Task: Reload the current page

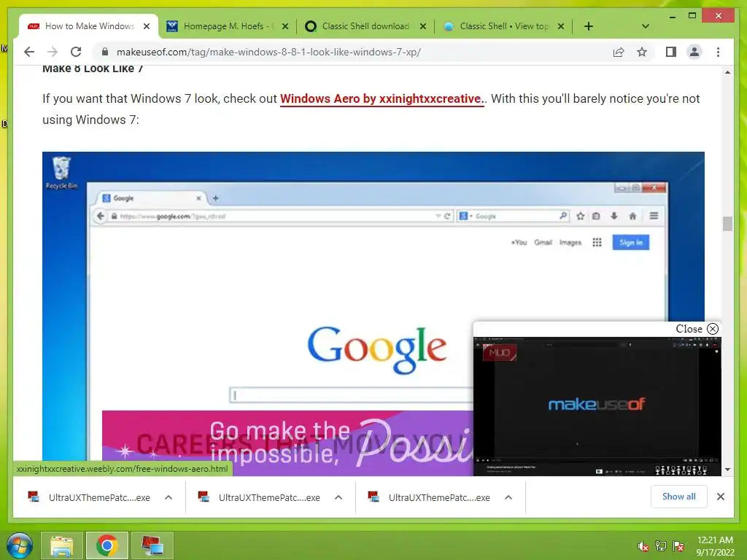Action: point(76,52)
